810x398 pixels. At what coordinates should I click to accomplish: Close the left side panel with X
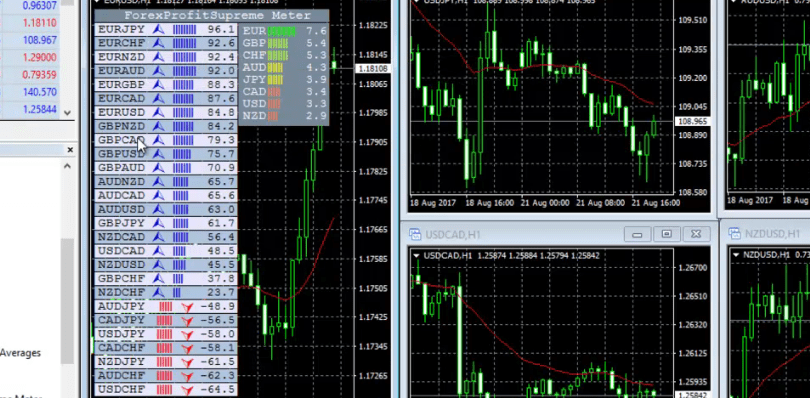(70, 150)
